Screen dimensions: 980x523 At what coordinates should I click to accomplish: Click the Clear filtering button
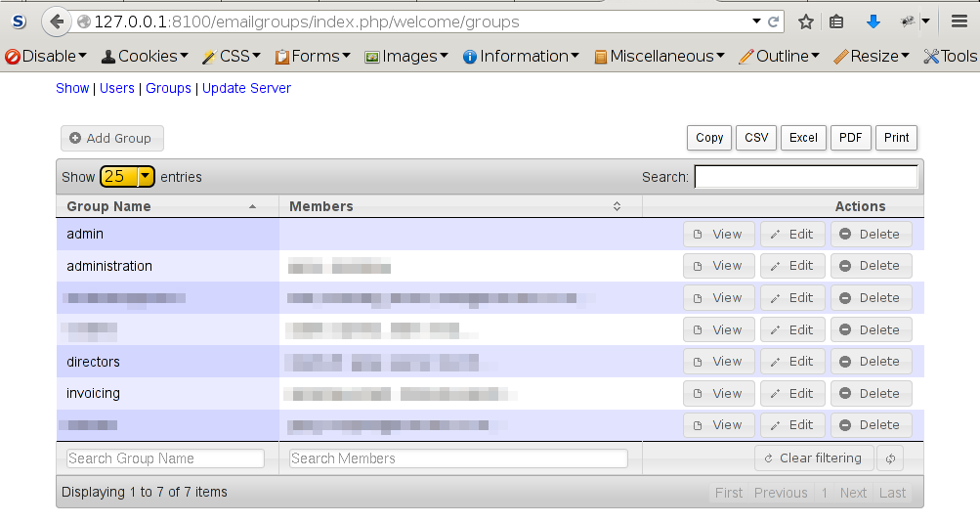[813, 458]
